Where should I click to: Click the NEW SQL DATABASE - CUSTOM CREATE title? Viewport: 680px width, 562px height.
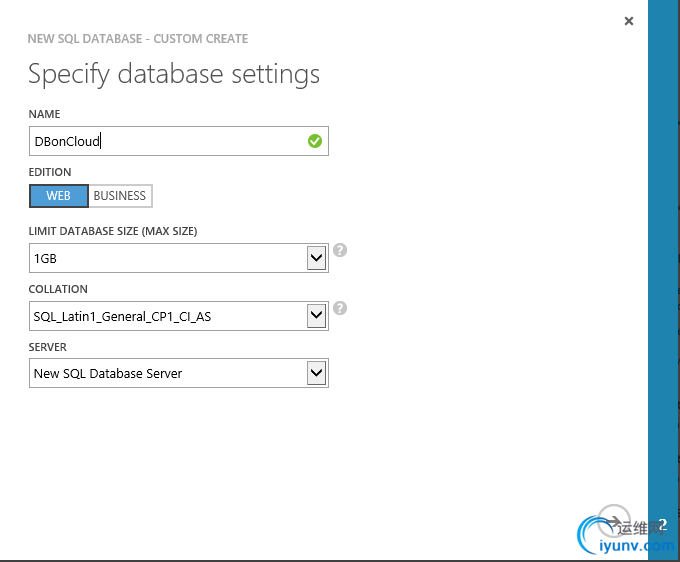tap(138, 39)
